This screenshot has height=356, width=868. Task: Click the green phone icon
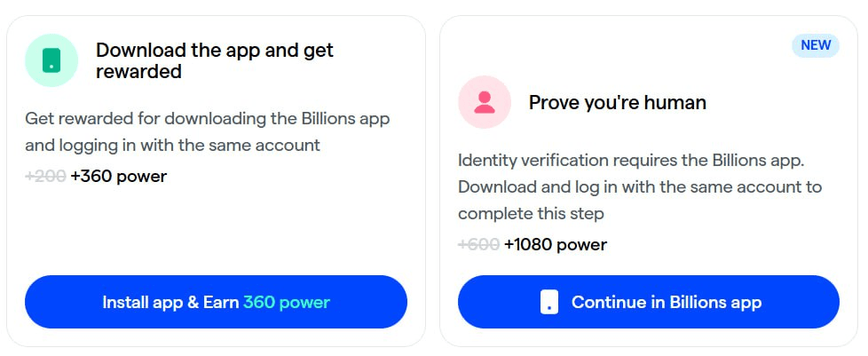(51, 60)
